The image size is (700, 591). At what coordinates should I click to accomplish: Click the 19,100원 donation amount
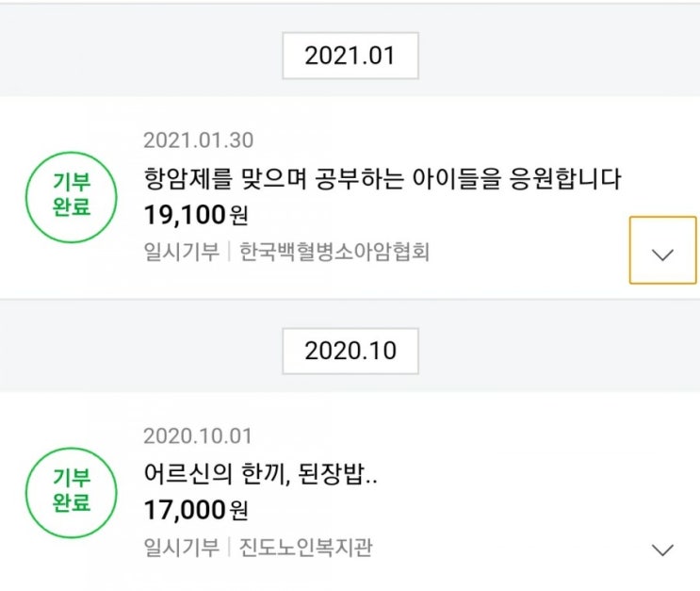coord(196,215)
